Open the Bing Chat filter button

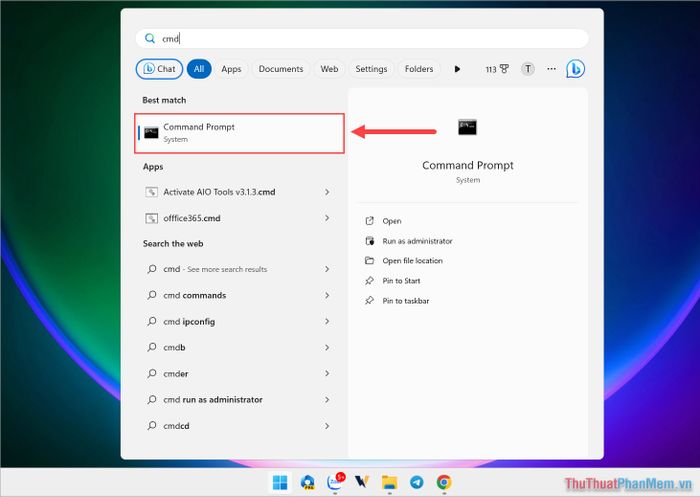[159, 69]
